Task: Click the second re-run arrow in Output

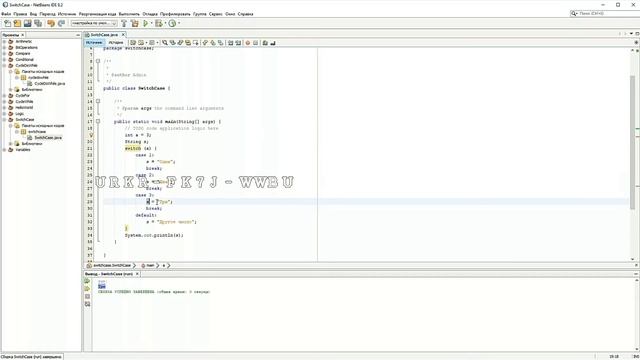Action: (87, 289)
